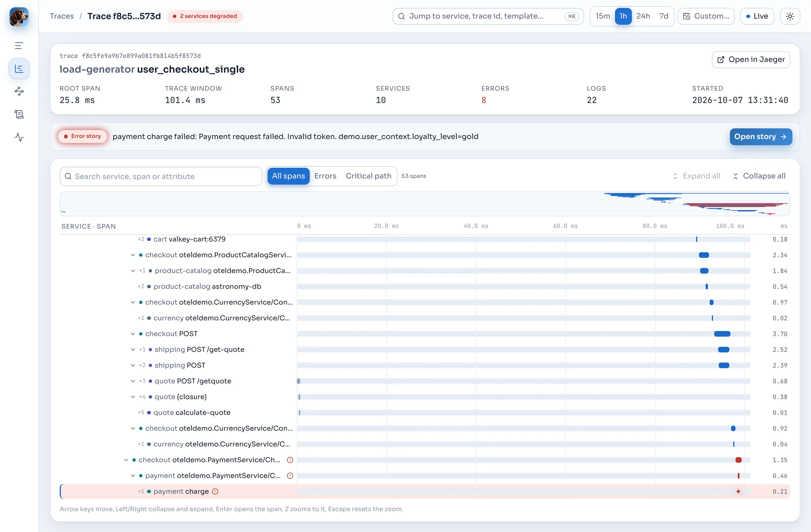Open Custom time range picker

pyautogui.click(x=706, y=16)
